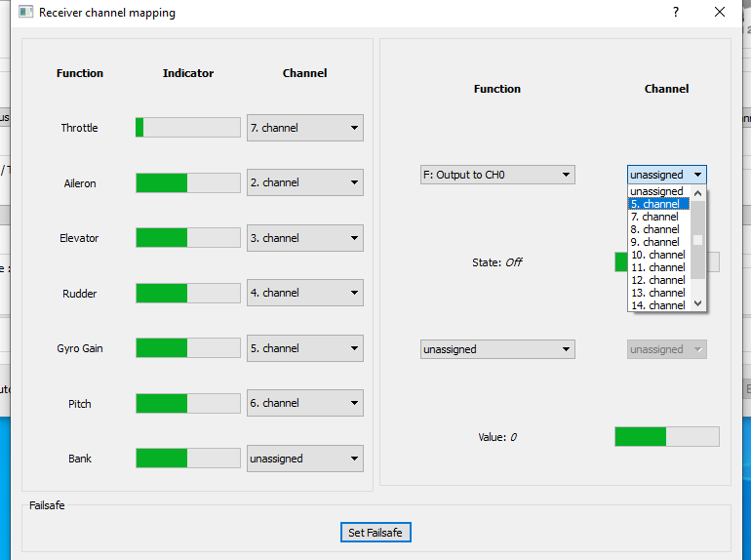Expand the Elevator channel combo box

[304, 238]
